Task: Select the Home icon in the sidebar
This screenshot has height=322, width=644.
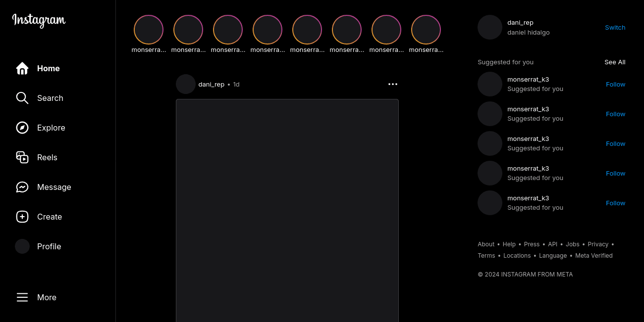Action: click(x=22, y=68)
